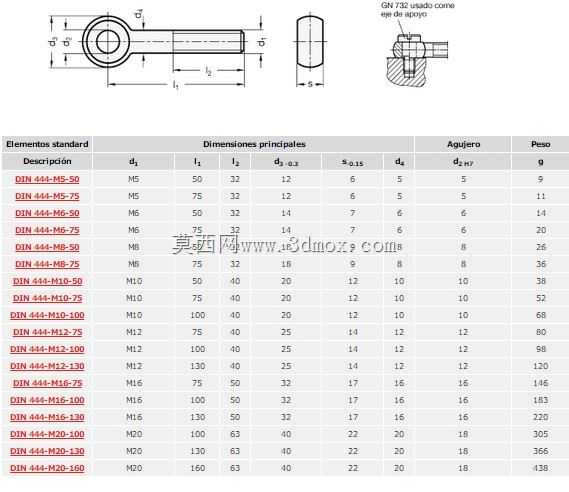Open the DIN 444-M20-130 product link
Screen dimensions: 569x492
tap(47, 452)
